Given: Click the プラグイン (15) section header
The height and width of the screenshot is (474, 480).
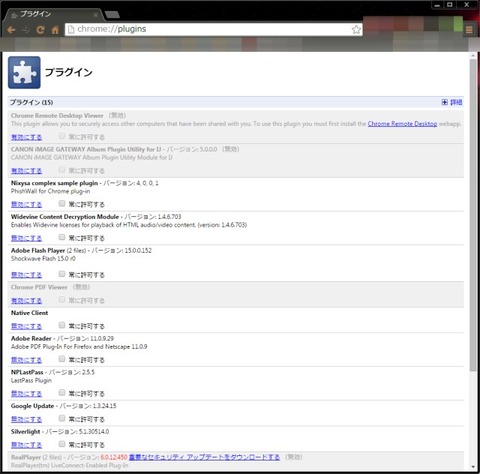Looking at the screenshot, I should (x=236, y=102).
